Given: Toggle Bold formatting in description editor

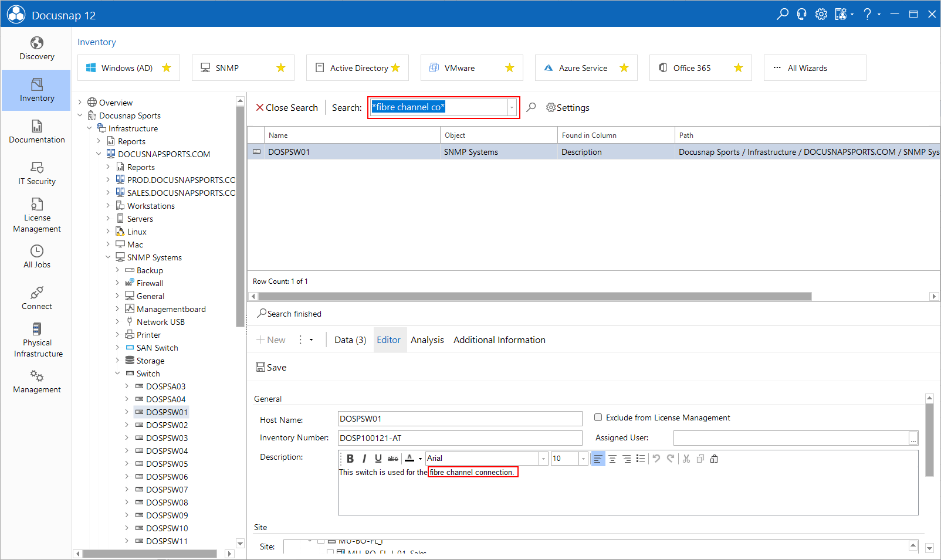Looking at the screenshot, I should point(350,459).
